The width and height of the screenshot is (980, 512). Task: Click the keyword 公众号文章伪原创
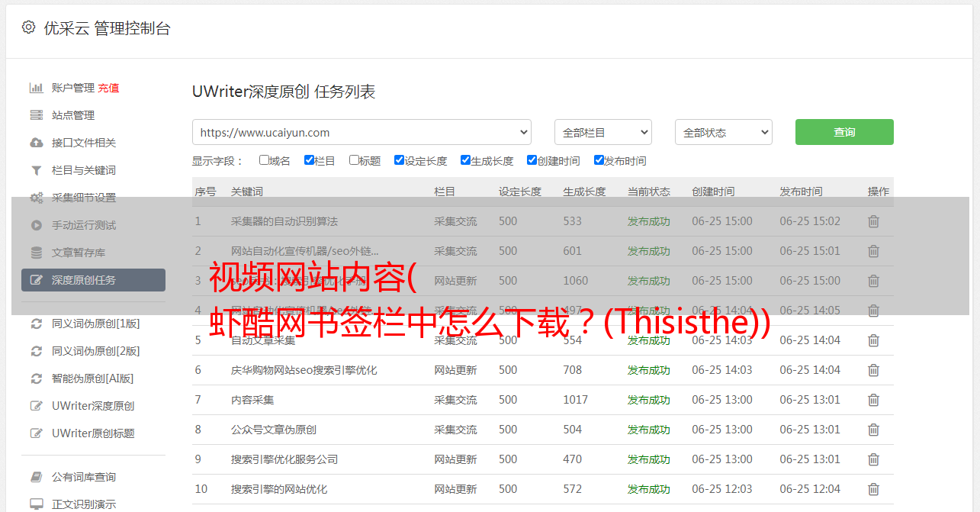pyautogui.click(x=274, y=430)
